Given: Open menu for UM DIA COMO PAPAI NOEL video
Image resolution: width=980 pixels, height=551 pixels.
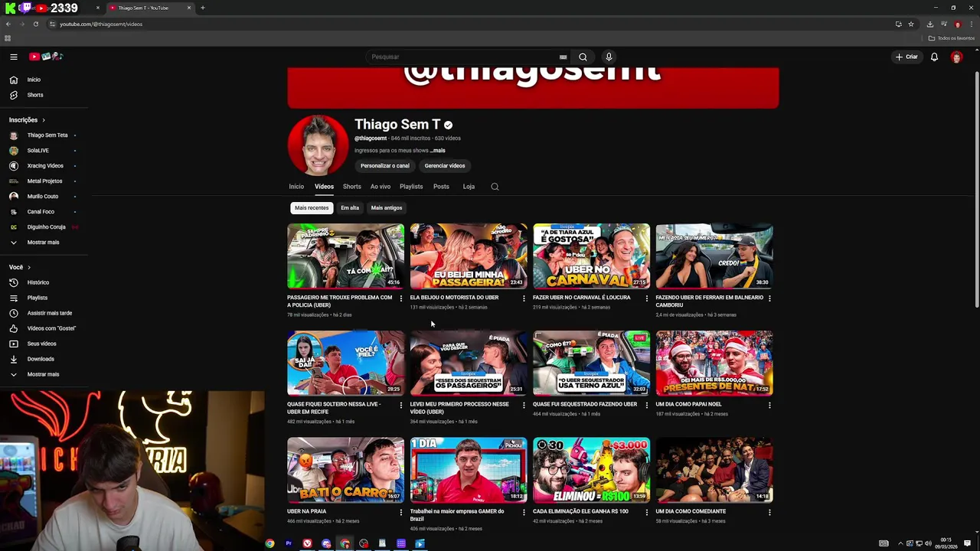Looking at the screenshot, I should [x=769, y=405].
